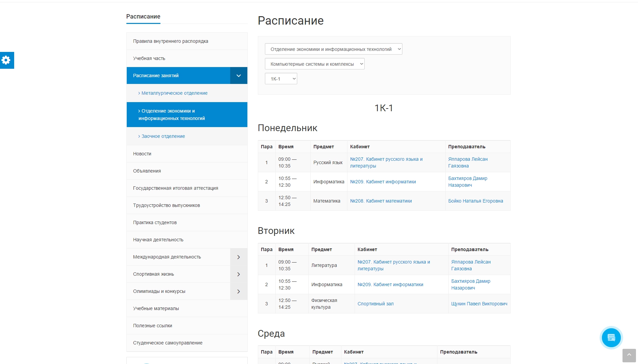638x364 pixels.
Task: Select Заочное отделение in sidebar
Action: (163, 136)
